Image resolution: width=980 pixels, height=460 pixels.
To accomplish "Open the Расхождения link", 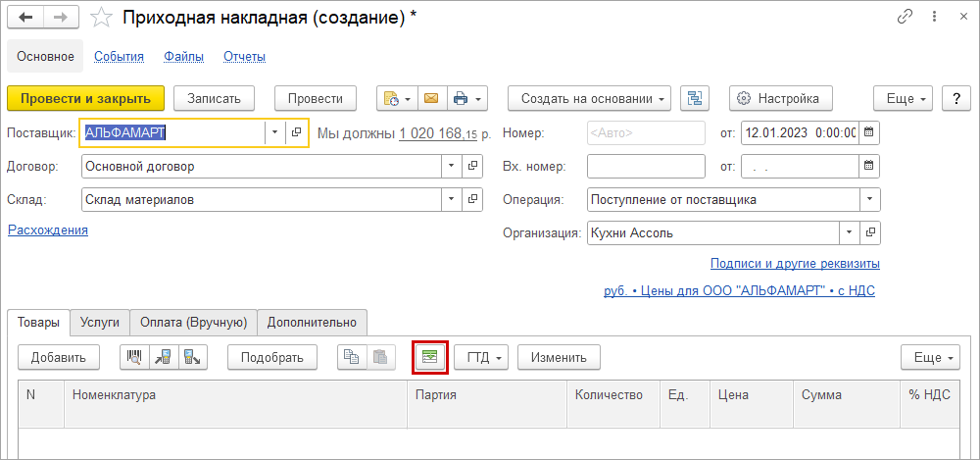I will tap(48, 230).
